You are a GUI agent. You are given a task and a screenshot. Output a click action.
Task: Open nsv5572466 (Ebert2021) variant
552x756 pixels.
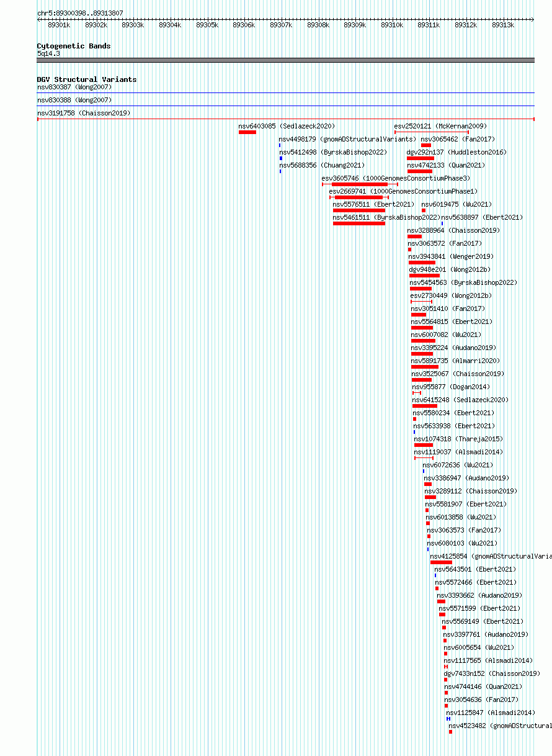[x=476, y=582]
